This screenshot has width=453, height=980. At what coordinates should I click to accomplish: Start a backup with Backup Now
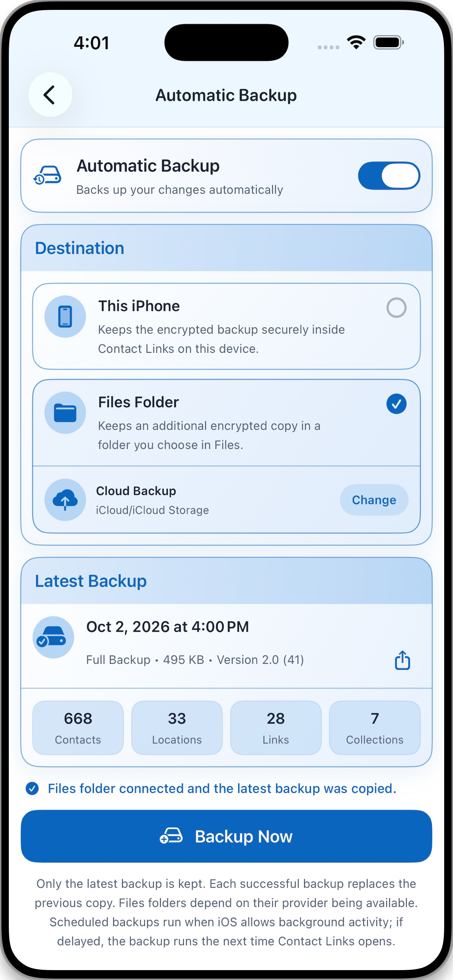click(226, 836)
